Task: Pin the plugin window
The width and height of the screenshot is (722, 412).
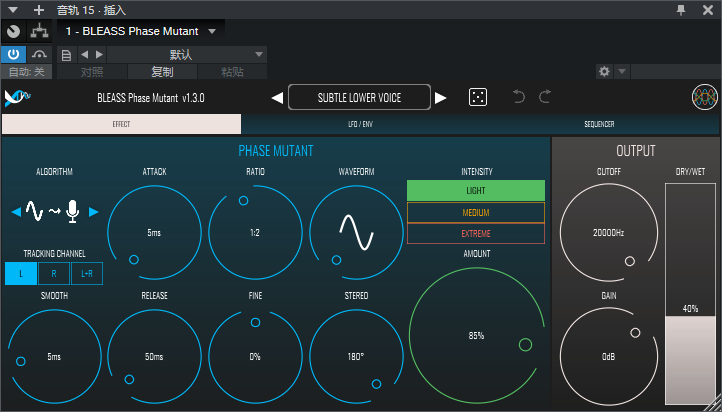Action: pos(681,10)
